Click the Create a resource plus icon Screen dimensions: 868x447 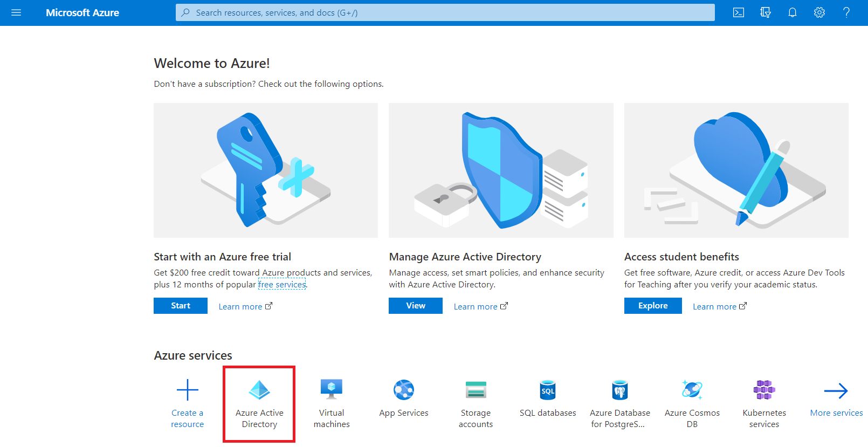pyautogui.click(x=188, y=390)
